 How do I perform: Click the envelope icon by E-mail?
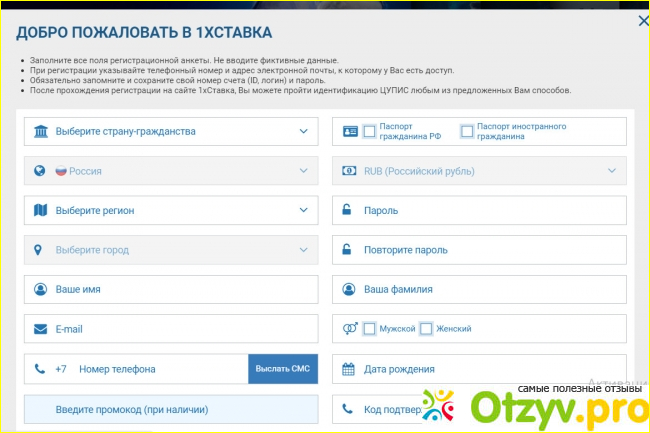tap(40, 329)
